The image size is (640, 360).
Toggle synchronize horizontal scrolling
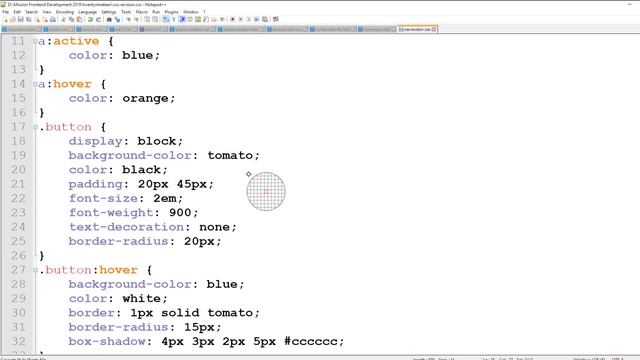point(155,19)
